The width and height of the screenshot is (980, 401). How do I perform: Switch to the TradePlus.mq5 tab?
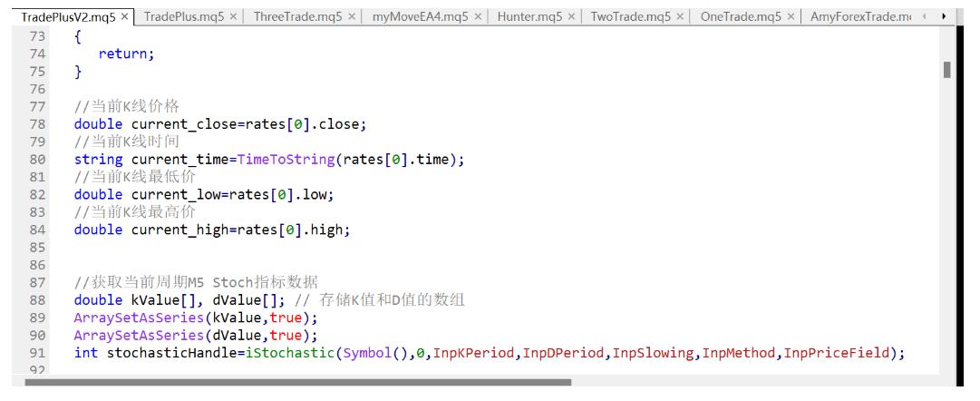point(184,17)
